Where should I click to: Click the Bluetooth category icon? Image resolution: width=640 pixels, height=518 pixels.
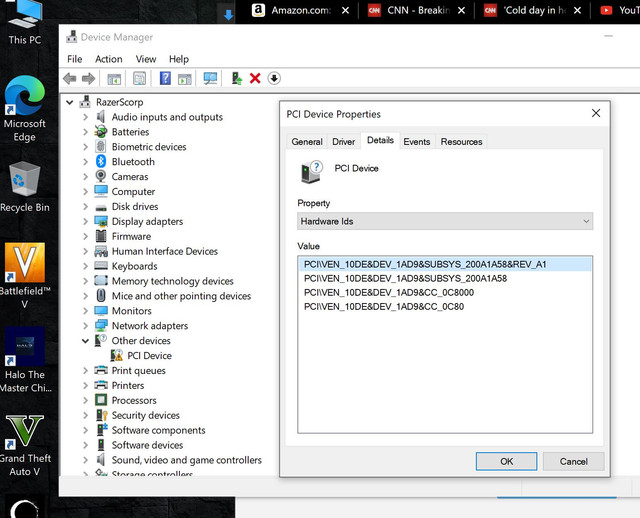pos(101,162)
